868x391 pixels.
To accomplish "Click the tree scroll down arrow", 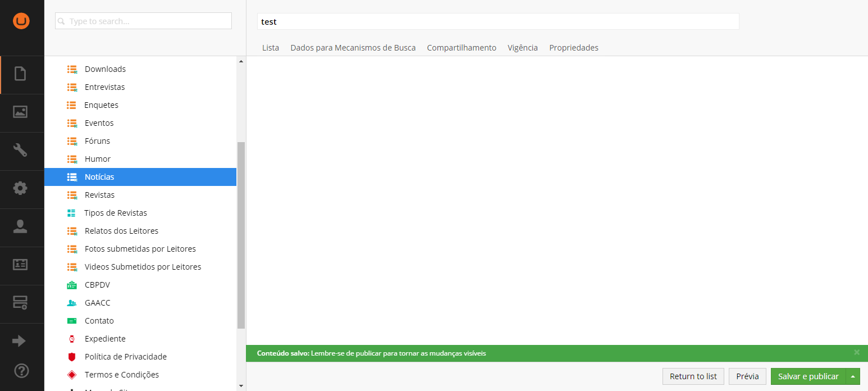I will pyautogui.click(x=241, y=386).
